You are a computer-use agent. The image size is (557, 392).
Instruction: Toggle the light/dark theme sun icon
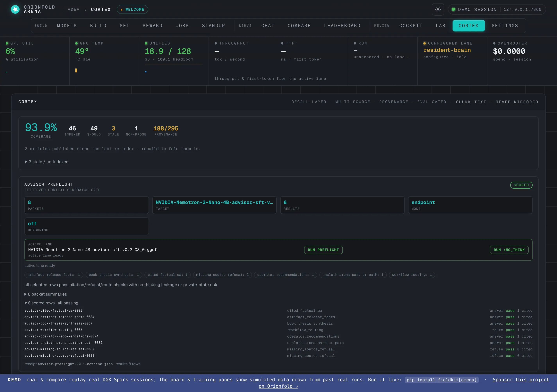pyautogui.click(x=438, y=9)
